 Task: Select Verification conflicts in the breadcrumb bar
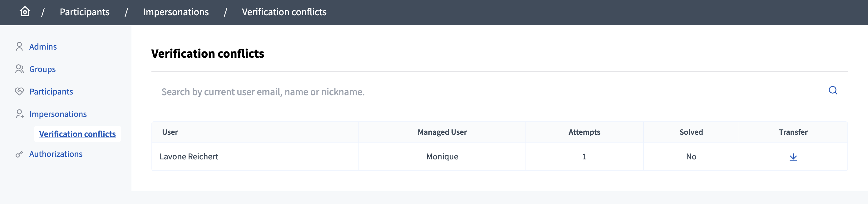pyautogui.click(x=284, y=12)
